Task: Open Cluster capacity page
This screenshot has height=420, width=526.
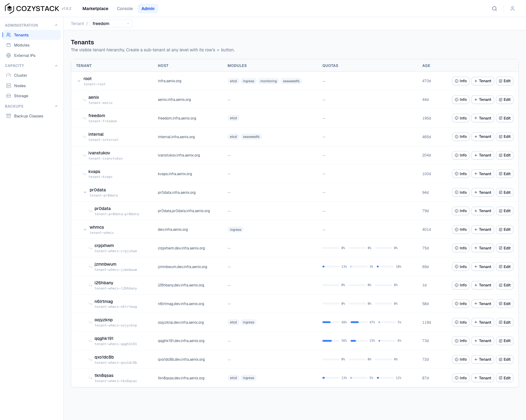Action: click(x=32, y=75)
